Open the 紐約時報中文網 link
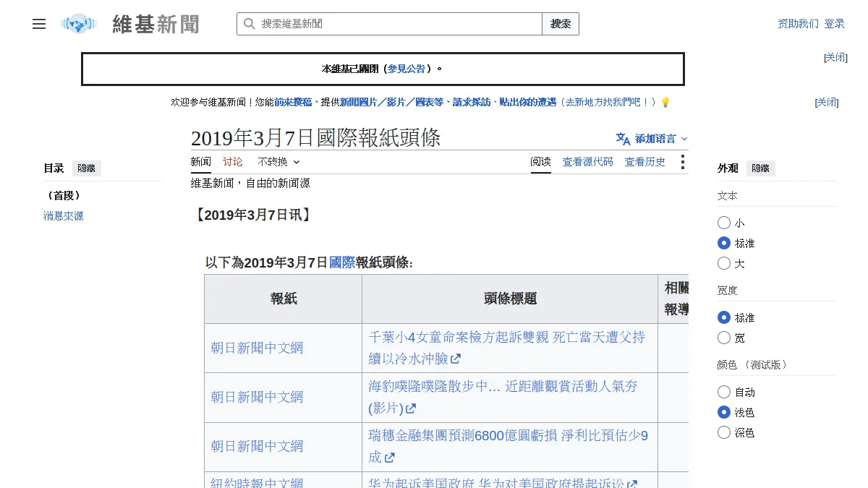 click(x=257, y=483)
